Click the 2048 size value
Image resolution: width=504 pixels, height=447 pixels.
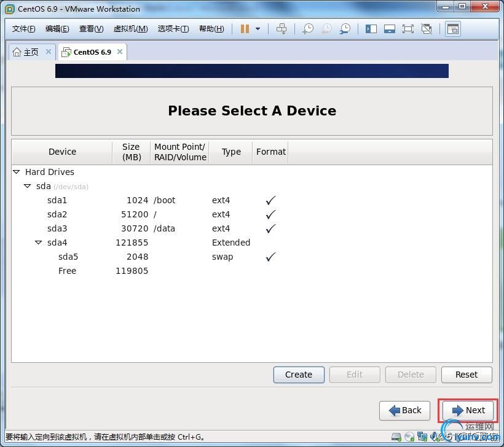138,257
